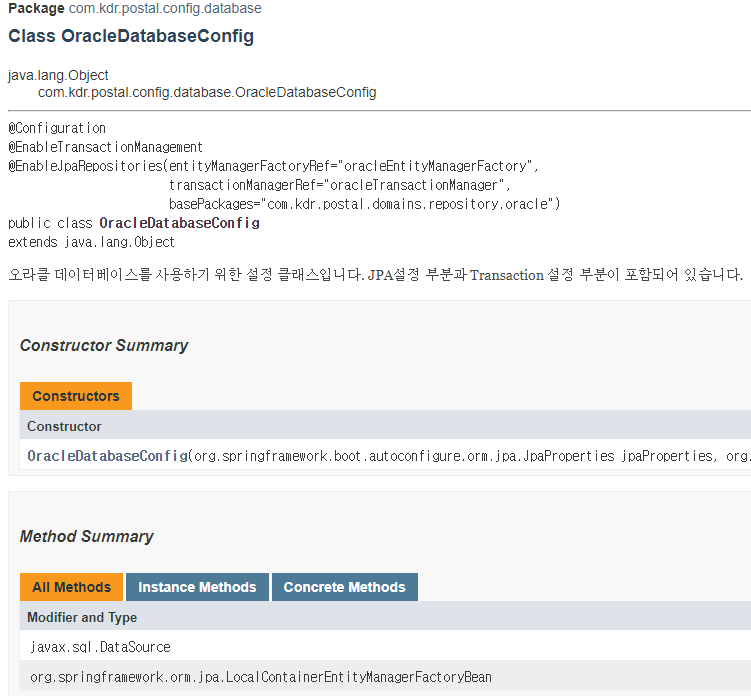Select the Constructors tab
751x696 pixels.
click(76, 396)
